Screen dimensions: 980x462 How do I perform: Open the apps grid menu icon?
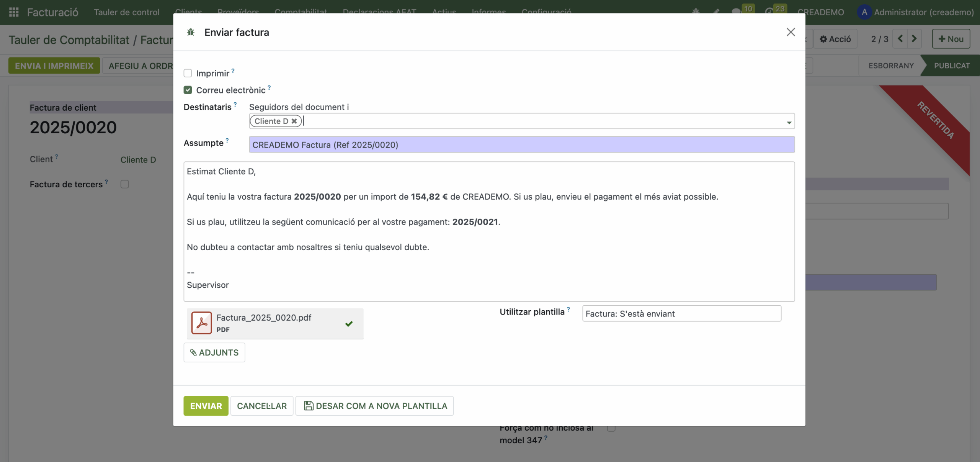point(14,12)
